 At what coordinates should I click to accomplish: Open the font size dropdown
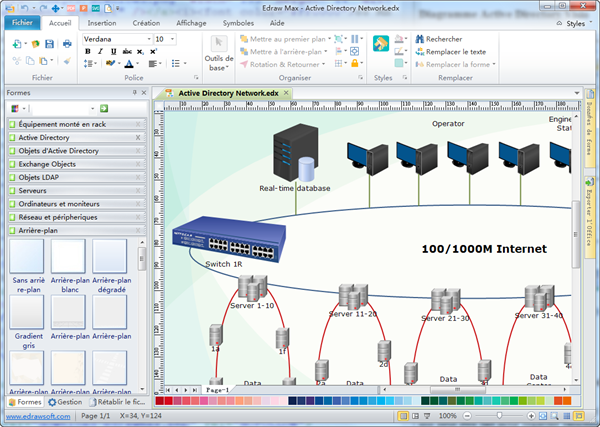[x=171, y=39]
